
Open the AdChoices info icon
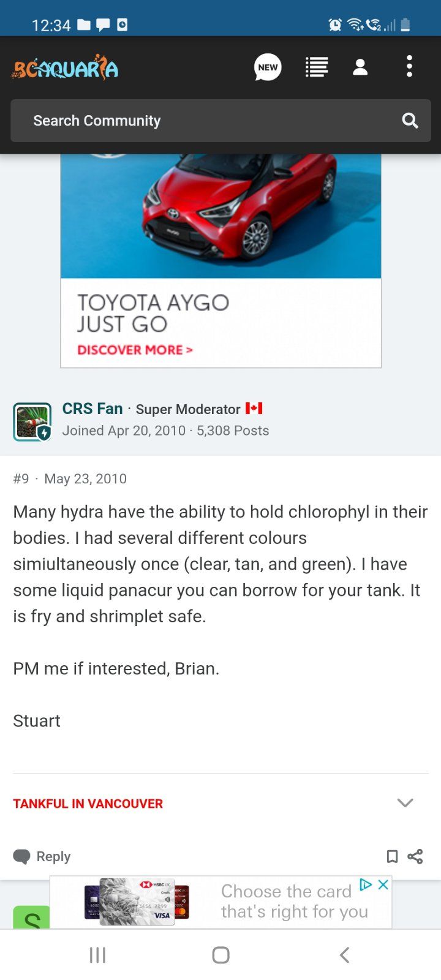pyautogui.click(x=366, y=884)
